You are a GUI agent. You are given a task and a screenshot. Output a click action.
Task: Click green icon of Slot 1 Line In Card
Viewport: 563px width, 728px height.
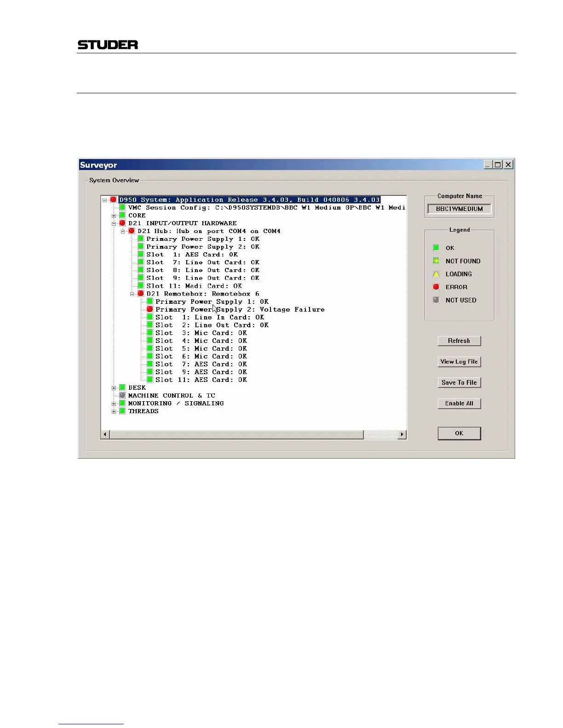coord(149,317)
